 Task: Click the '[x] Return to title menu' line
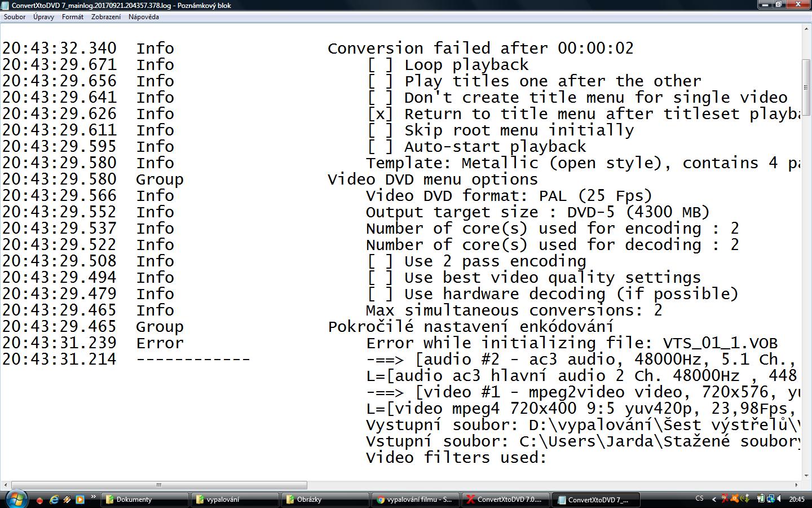coord(584,114)
